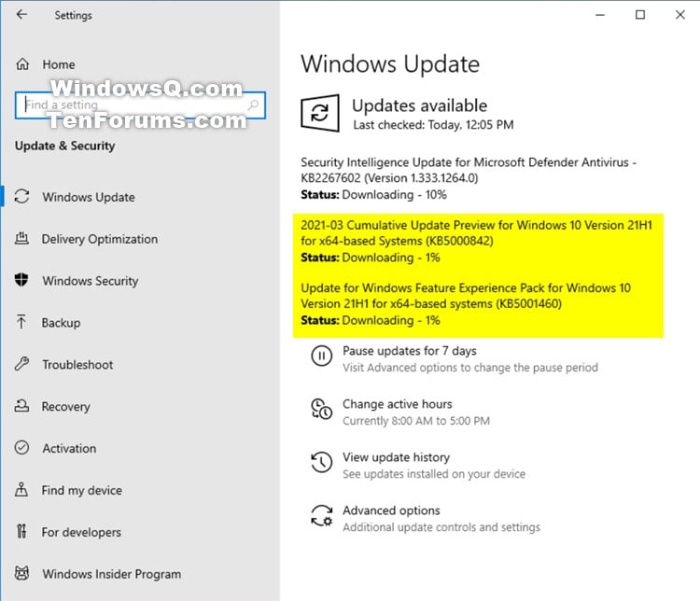Click 'Currently 8:00 AM to 5:00 PM' text

416,421
